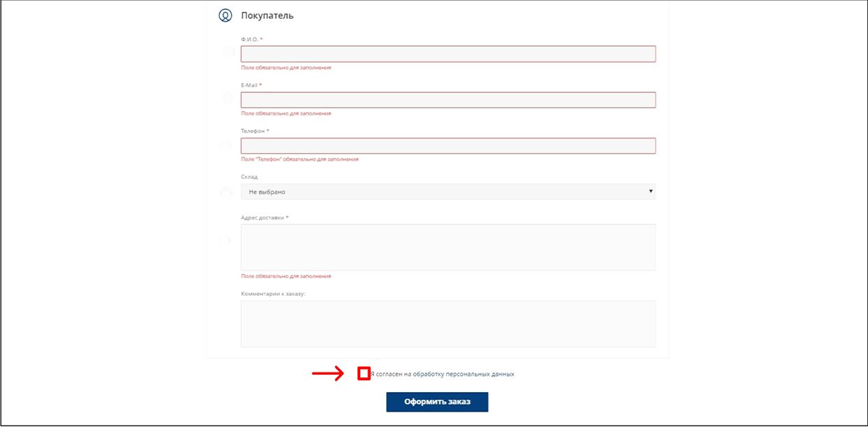Click the faint circle marker beside Склад dropdown
The width and height of the screenshot is (868, 427).
pyautogui.click(x=226, y=192)
